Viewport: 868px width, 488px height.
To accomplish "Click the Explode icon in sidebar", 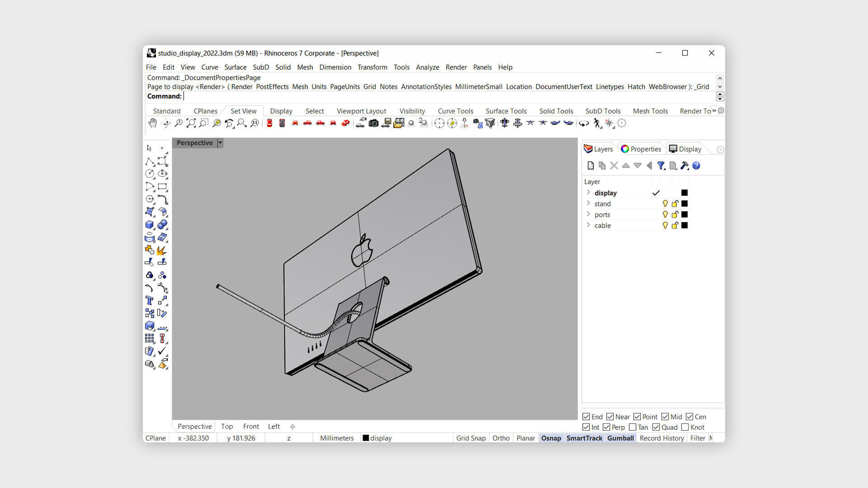I will pos(162,250).
